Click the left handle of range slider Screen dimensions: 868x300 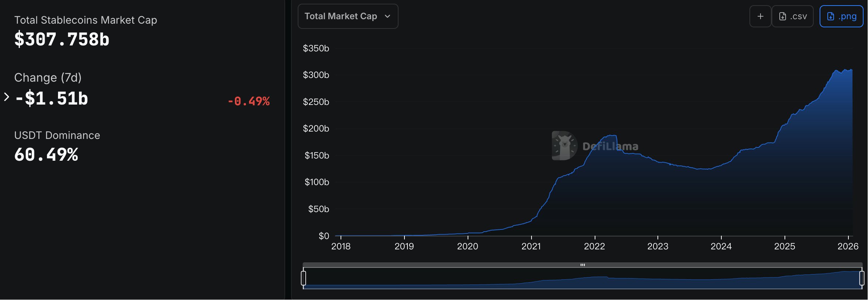point(303,278)
